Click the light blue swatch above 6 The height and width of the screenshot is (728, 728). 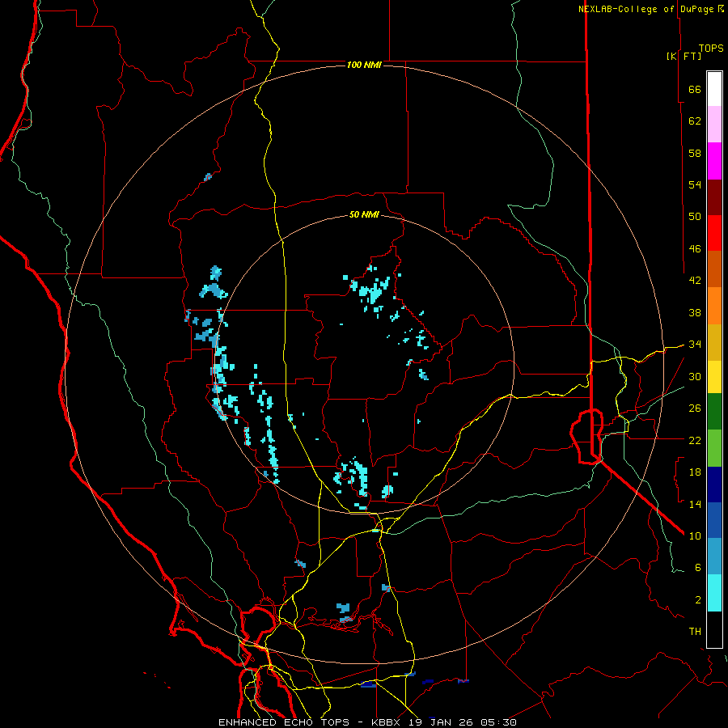coord(714,557)
